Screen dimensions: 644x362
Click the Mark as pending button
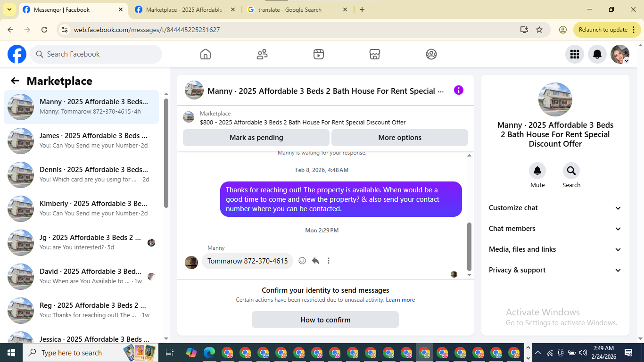256,138
